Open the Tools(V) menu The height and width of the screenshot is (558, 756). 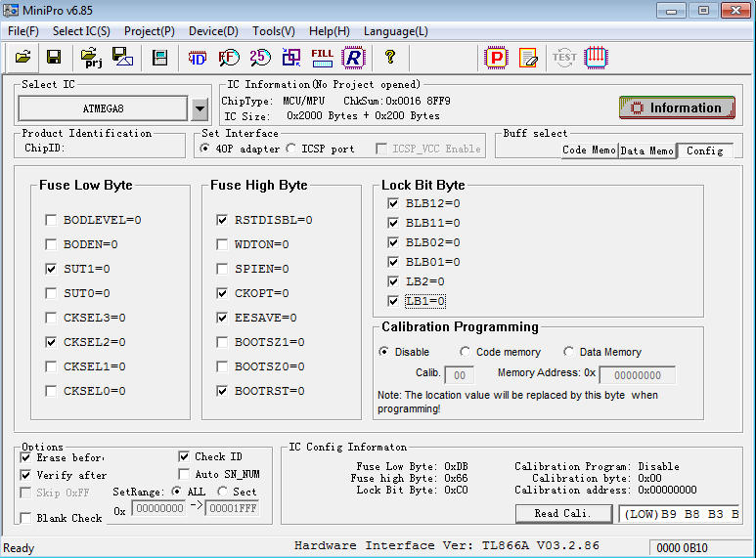(274, 31)
